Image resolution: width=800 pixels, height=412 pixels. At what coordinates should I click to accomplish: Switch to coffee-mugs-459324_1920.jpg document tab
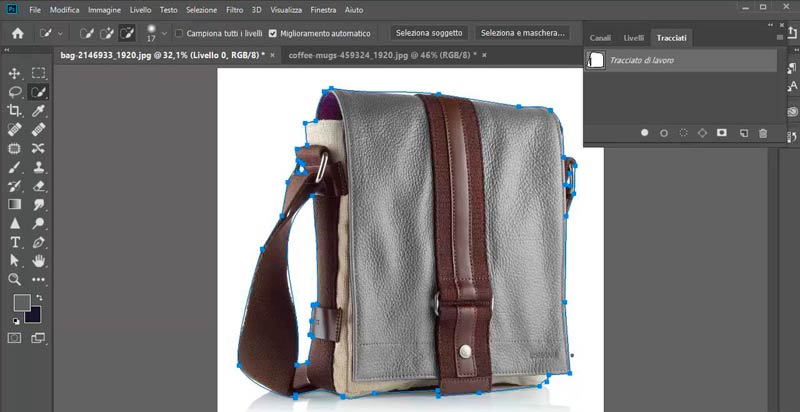(382, 55)
